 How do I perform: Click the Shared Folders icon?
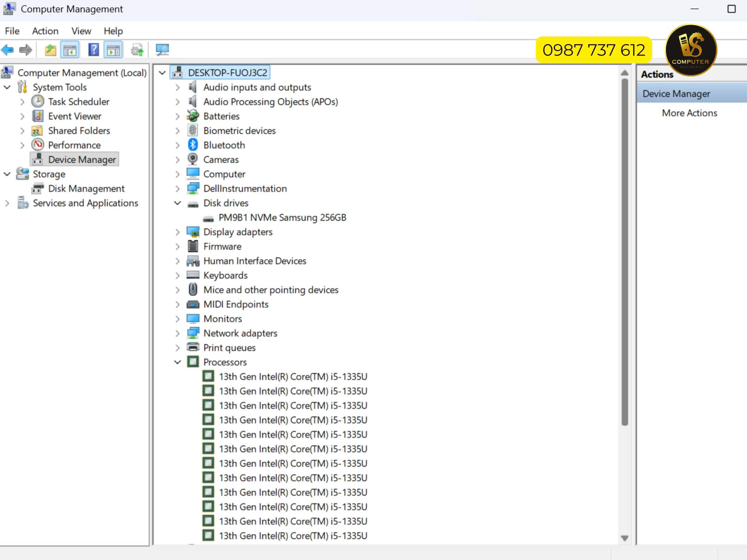[37, 130]
